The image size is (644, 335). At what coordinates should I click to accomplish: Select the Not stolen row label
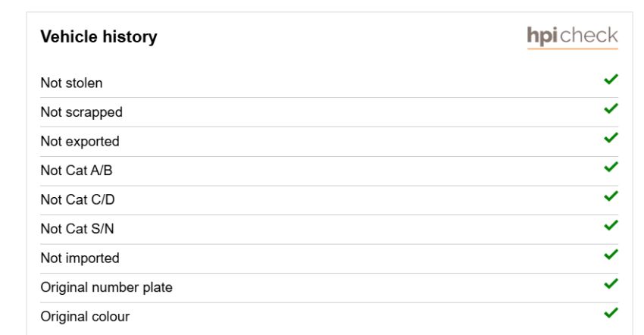click(71, 83)
